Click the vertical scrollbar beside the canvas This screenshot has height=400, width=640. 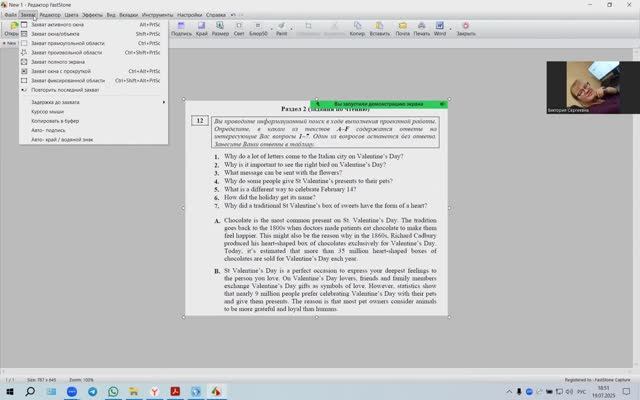pos(636,208)
